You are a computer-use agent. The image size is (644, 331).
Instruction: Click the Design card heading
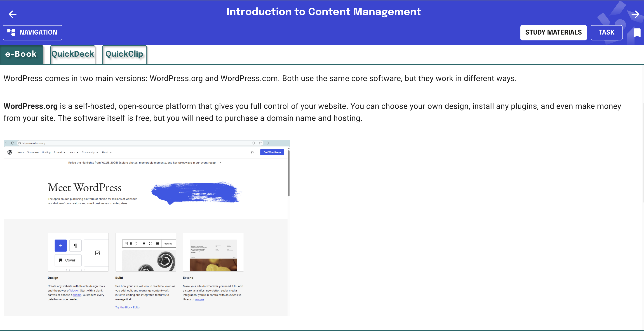53,278
